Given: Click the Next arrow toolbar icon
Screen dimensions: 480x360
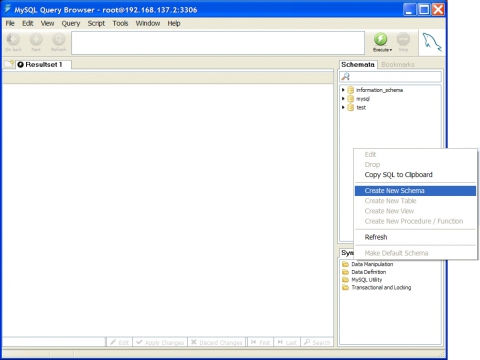Looking at the screenshot, I should [36, 39].
